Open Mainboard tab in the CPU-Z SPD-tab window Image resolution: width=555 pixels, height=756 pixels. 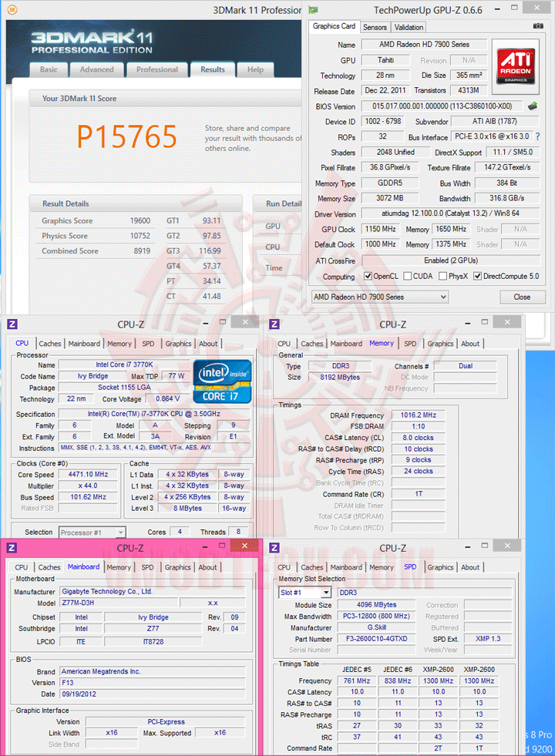pyautogui.click(x=346, y=567)
